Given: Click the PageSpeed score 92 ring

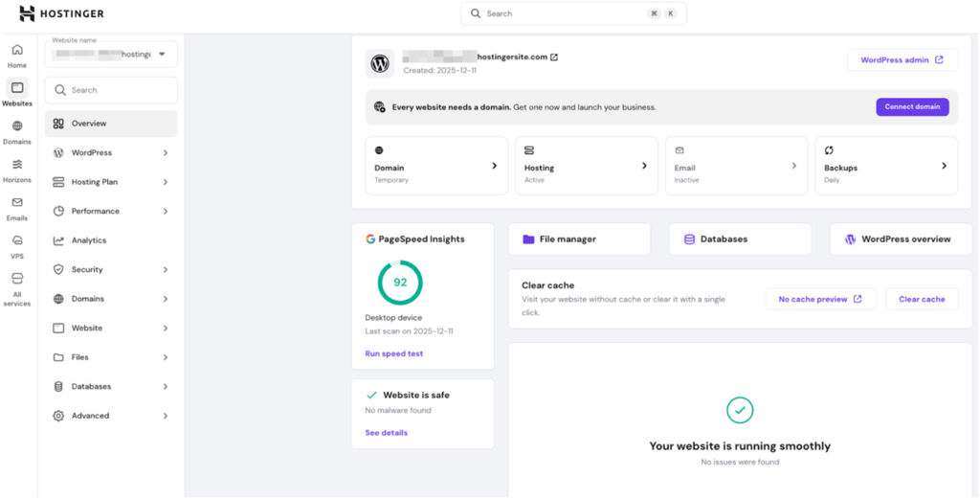Looking at the screenshot, I should (400, 283).
